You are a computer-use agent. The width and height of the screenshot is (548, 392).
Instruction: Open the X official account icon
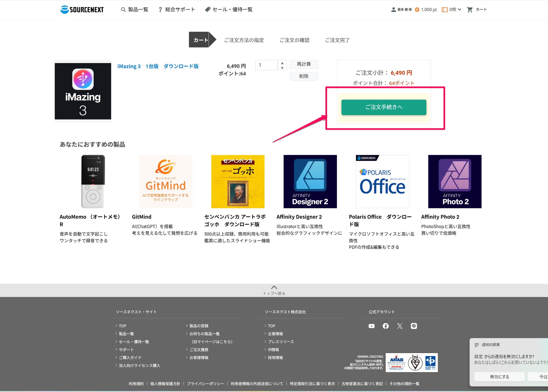tap(400, 326)
